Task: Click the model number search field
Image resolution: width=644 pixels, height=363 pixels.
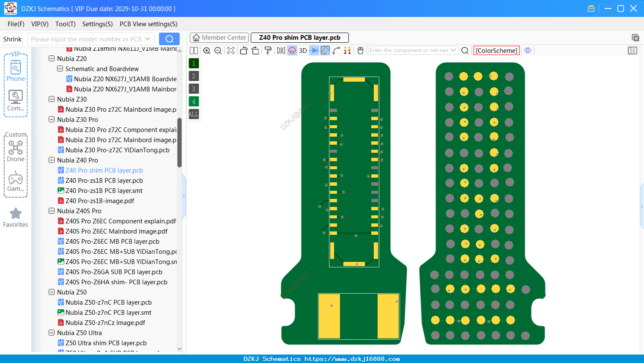Action: click(x=86, y=39)
